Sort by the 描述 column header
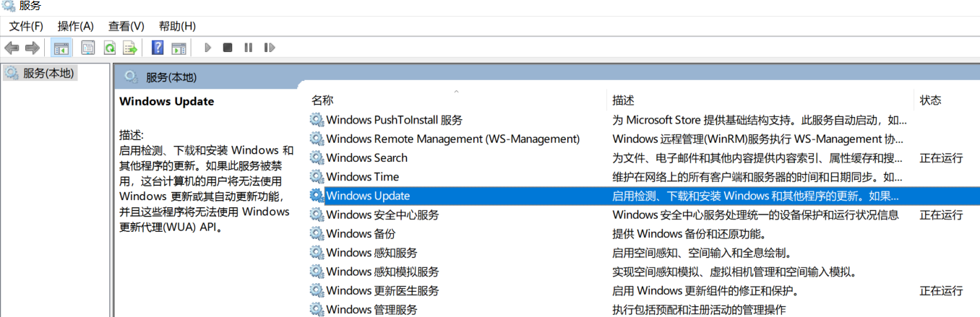The image size is (980, 317). (x=623, y=100)
